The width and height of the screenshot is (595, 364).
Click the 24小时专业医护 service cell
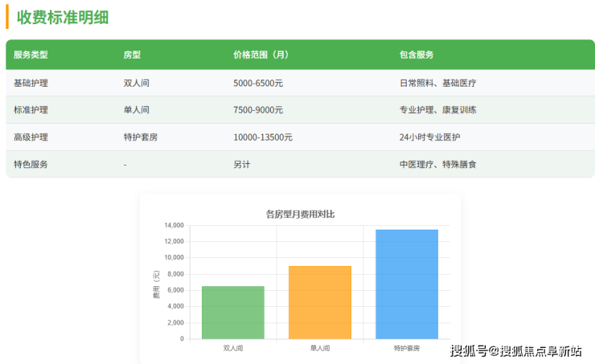[x=429, y=137]
